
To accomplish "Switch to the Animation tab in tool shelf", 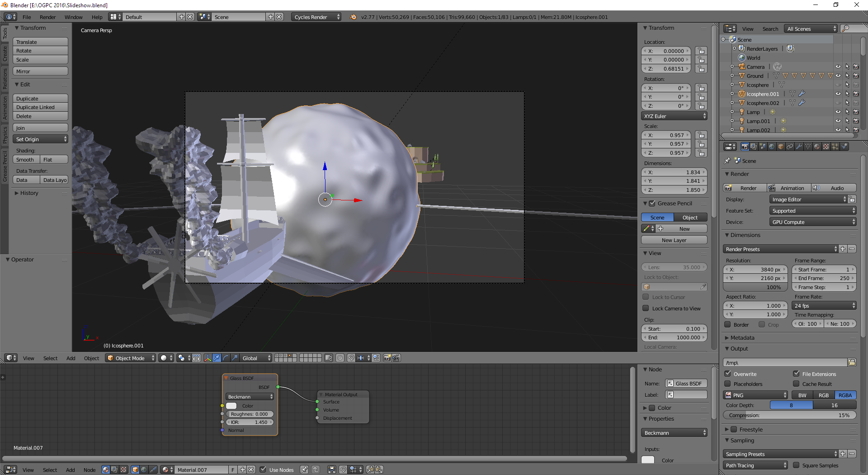I will pyautogui.click(x=5, y=108).
